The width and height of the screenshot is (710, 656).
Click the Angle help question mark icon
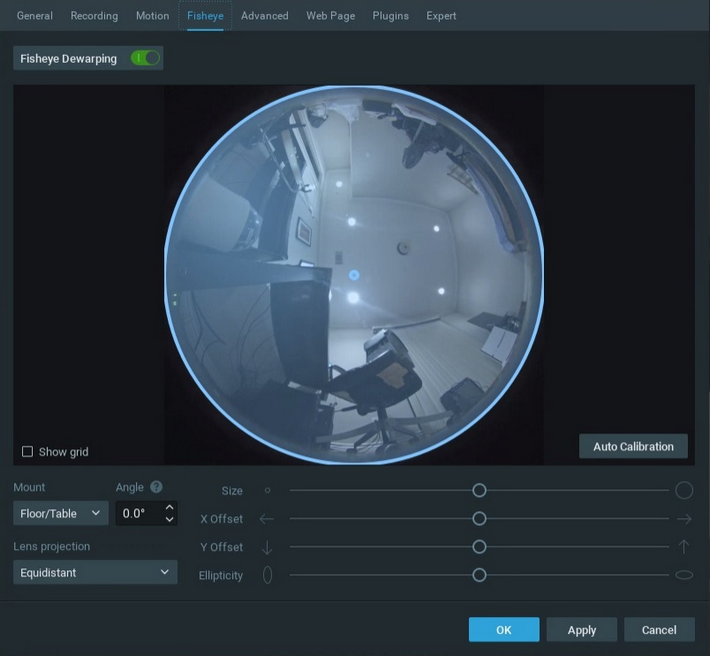[156, 487]
